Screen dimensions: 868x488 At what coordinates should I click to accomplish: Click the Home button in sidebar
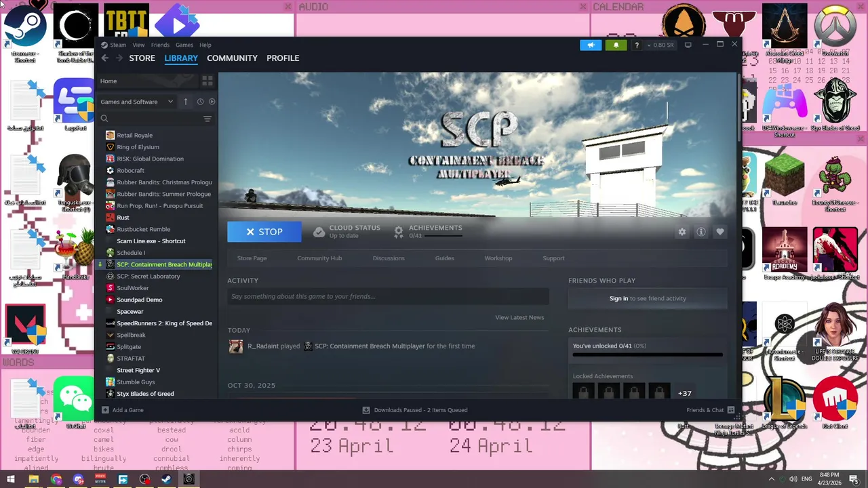click(148, 81)
